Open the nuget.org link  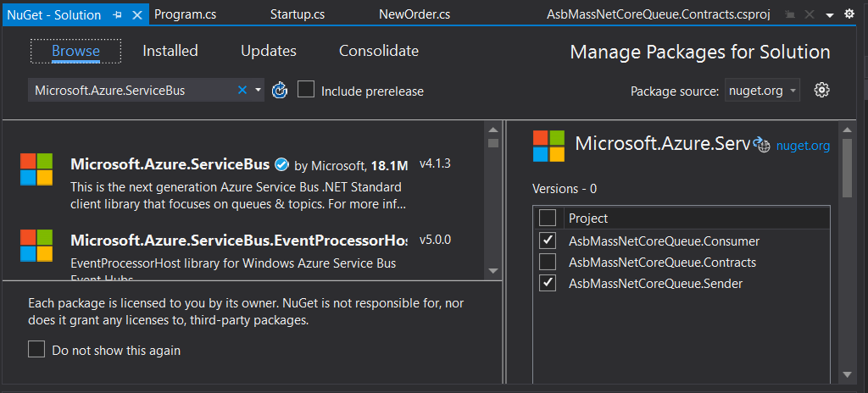pos(803,146)
